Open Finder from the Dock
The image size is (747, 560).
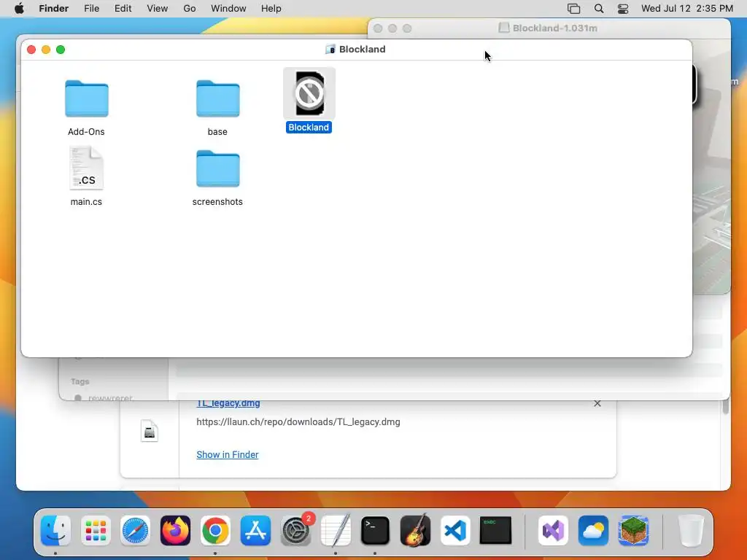pos(55,530)
